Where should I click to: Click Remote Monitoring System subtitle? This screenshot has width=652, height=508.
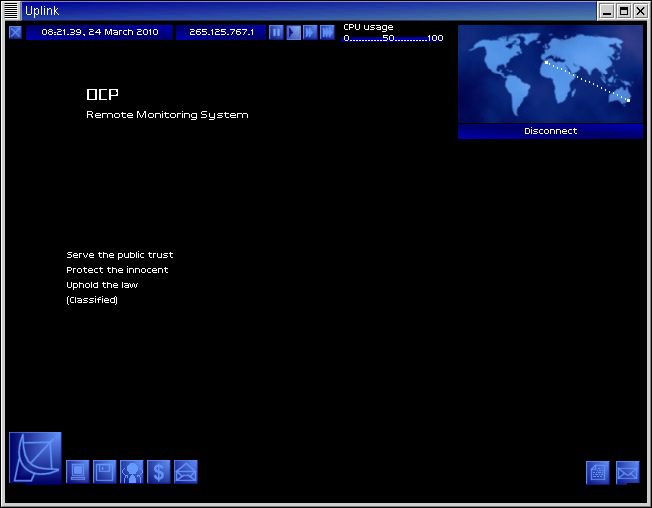167,115
